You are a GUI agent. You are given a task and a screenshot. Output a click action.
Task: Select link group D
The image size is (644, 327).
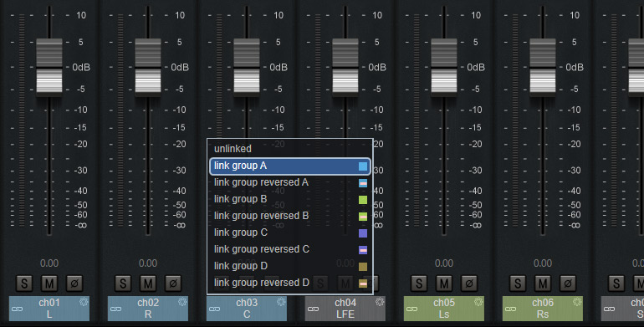pyautogui.click(x=290, y=266)
